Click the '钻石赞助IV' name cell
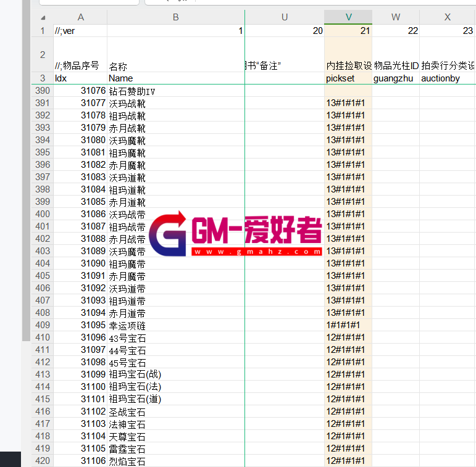This screenshot has height=467, width=476. (x=176, y=91)
